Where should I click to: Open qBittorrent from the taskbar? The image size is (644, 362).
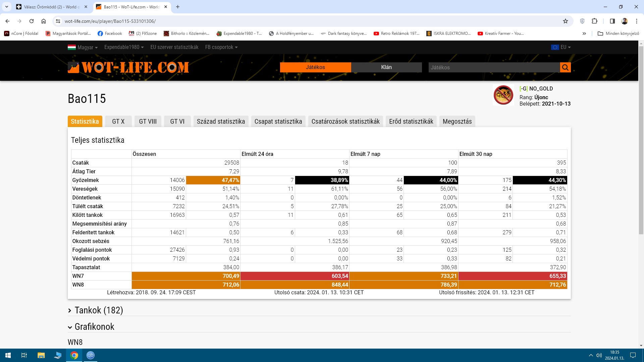(x=91, y=355)
